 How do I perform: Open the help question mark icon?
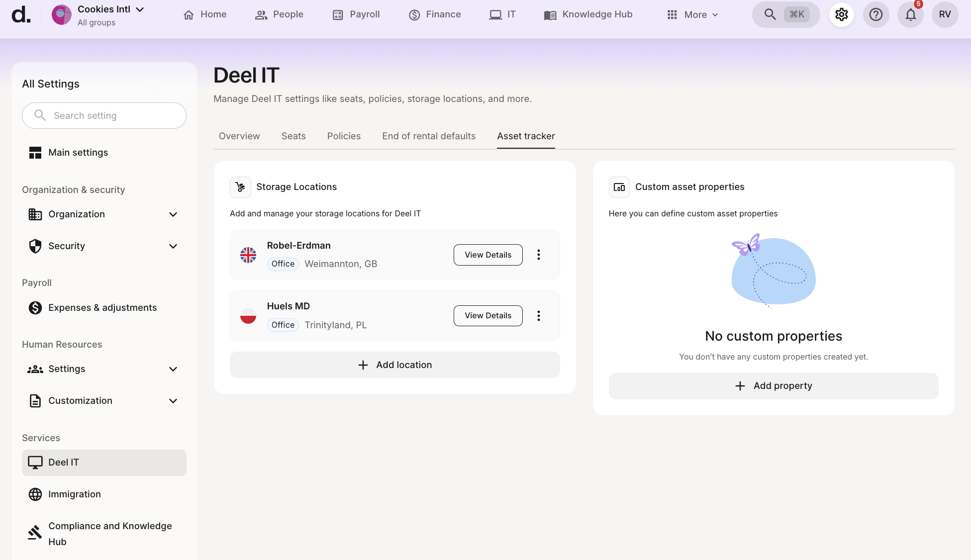(875, 14)
